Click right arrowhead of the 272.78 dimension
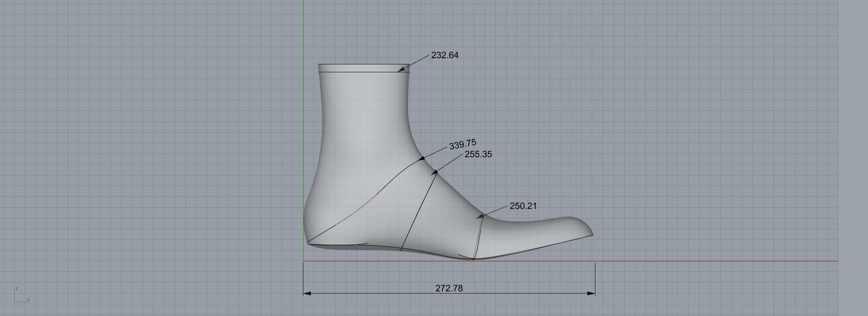868x316 pixels. tap(591, 293)
